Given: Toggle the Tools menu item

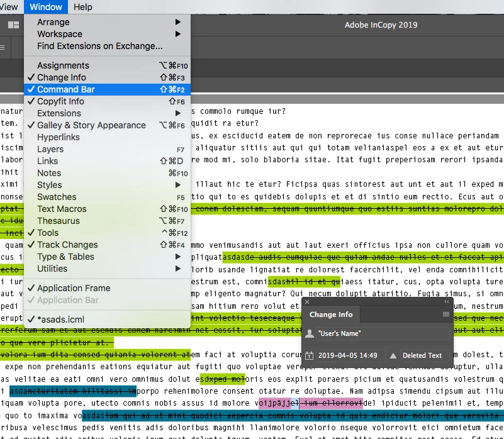Looking at the screenshot, I should (107, 233).
